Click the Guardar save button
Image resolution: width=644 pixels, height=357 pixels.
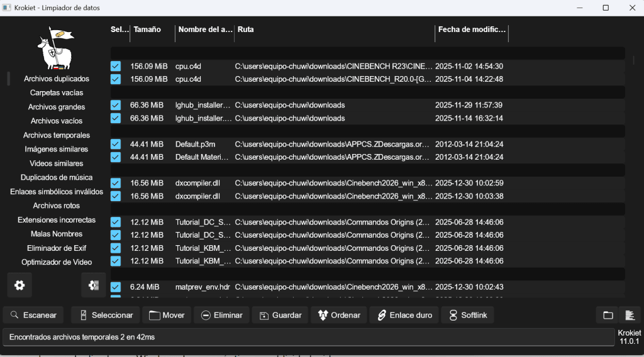(x=280, y=315)
